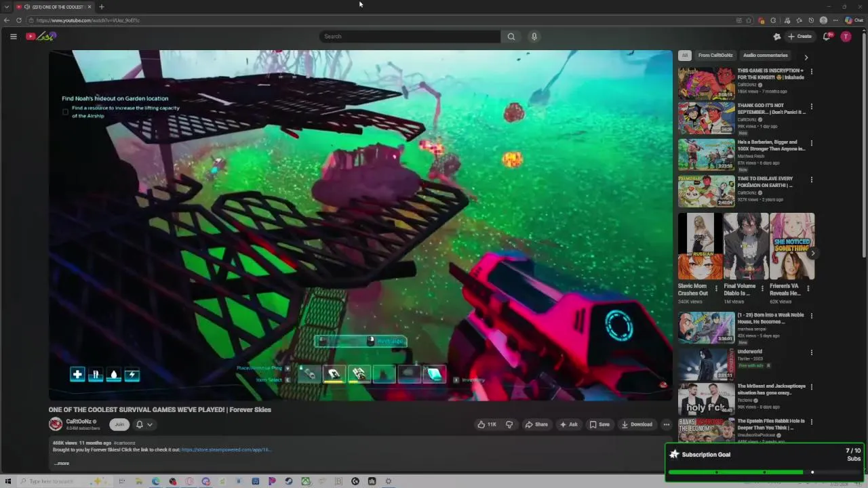This screenshot has width=868, height=488.
Task: Open the Final Volume Diablo short
Action: click(x=746, y=246)
